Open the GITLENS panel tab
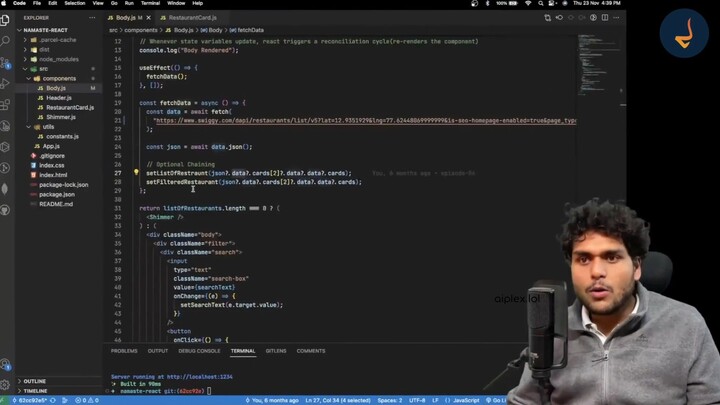The image size is (720, 405). tap(276, 351)
